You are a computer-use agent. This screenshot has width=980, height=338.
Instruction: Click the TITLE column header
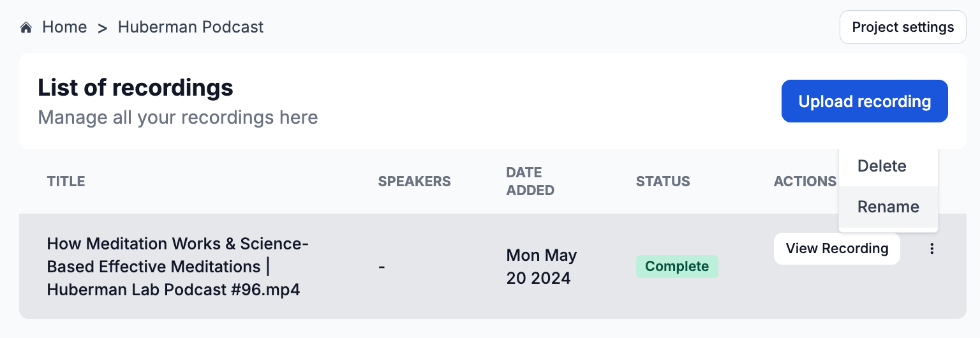[66, 181]
